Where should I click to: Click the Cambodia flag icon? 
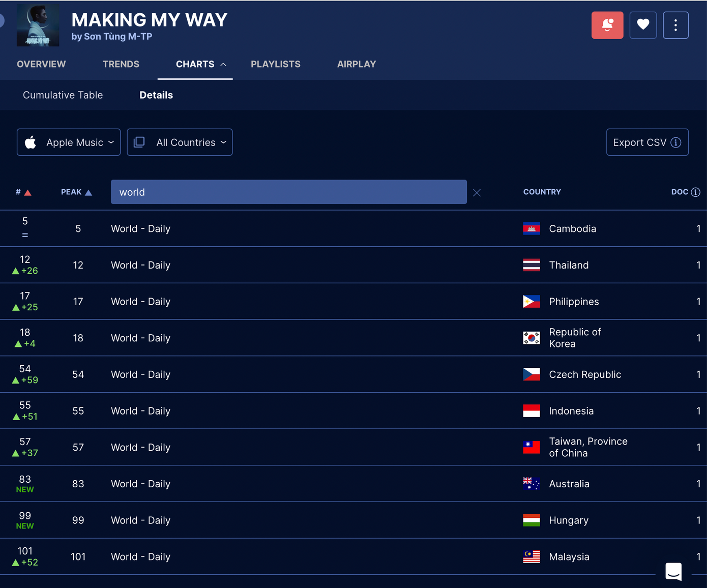[531, 228]
